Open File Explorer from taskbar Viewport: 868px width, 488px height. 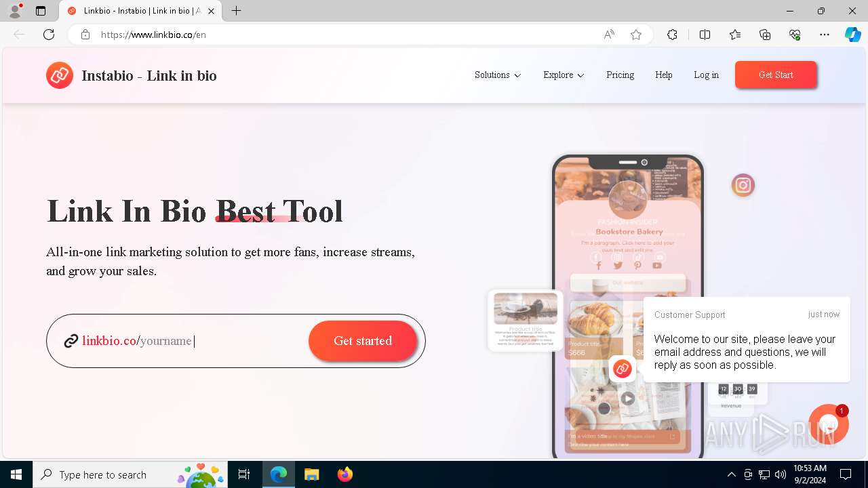[311, 474]
